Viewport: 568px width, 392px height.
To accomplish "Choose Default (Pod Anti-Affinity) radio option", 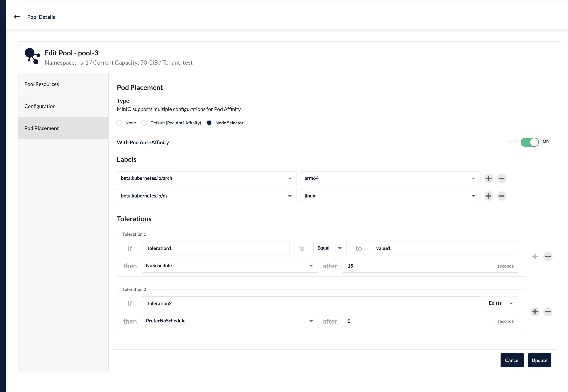I will [x=144, y=123].
